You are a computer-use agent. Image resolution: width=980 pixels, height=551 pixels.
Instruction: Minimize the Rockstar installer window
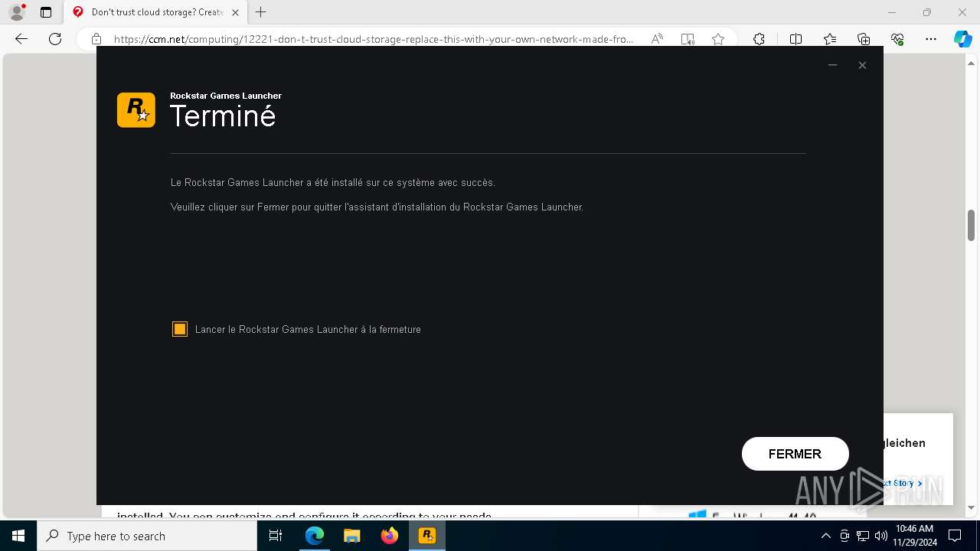click(x=832, y=65)
